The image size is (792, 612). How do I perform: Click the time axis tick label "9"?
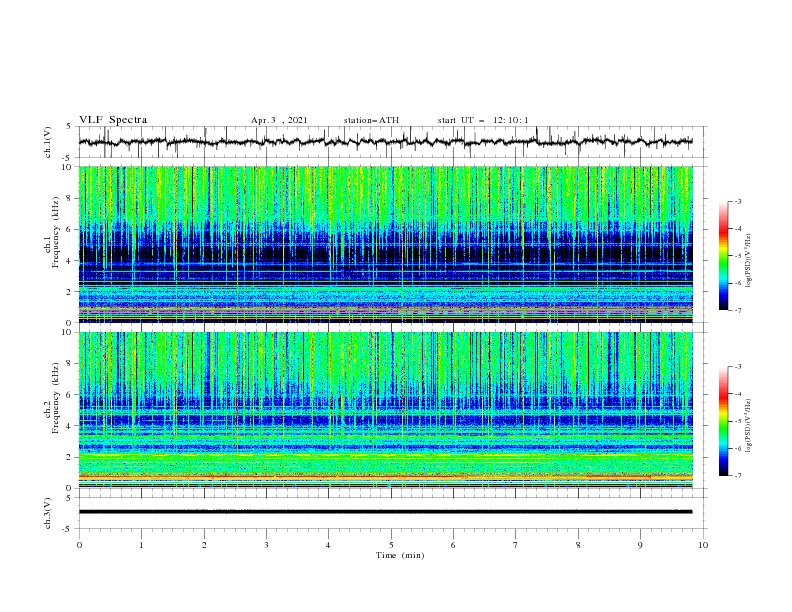640,545
